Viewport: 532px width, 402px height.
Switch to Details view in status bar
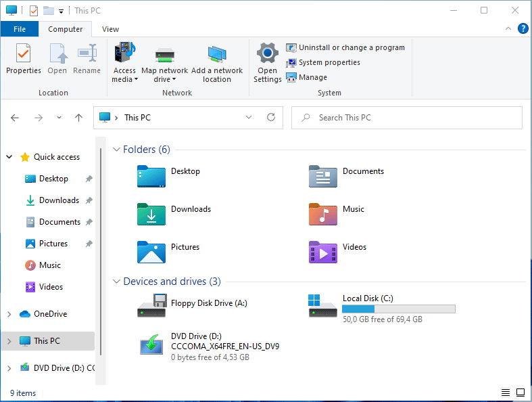click(506, 393)
